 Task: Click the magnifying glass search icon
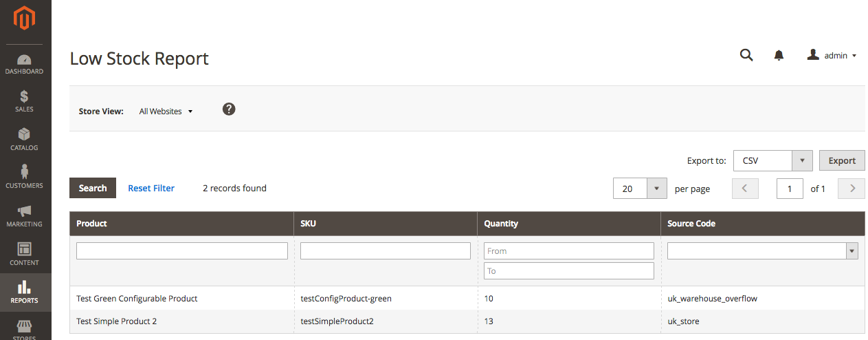pyautogui.click(x=746, y=55)
